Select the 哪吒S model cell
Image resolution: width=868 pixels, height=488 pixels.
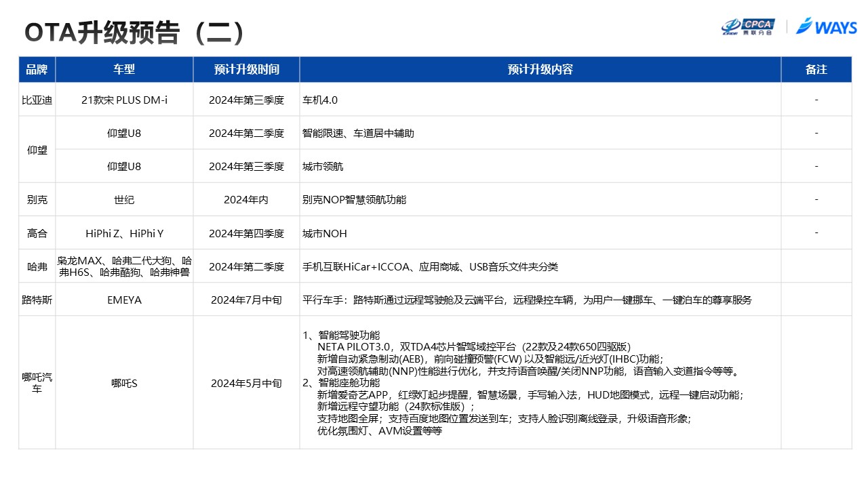124,382
